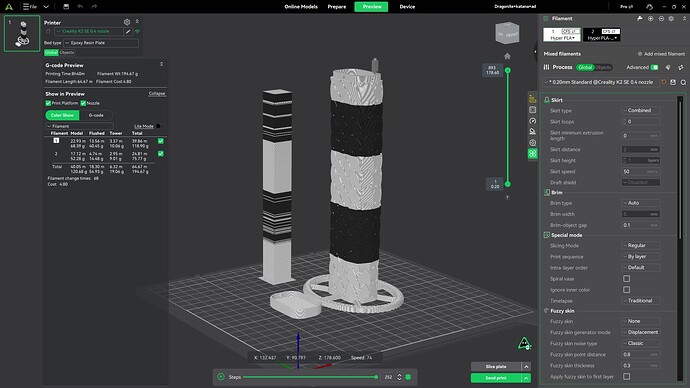Enable the Spiral vase checkbox
This screenshot has height=388, width=690.
pos(627,278)
